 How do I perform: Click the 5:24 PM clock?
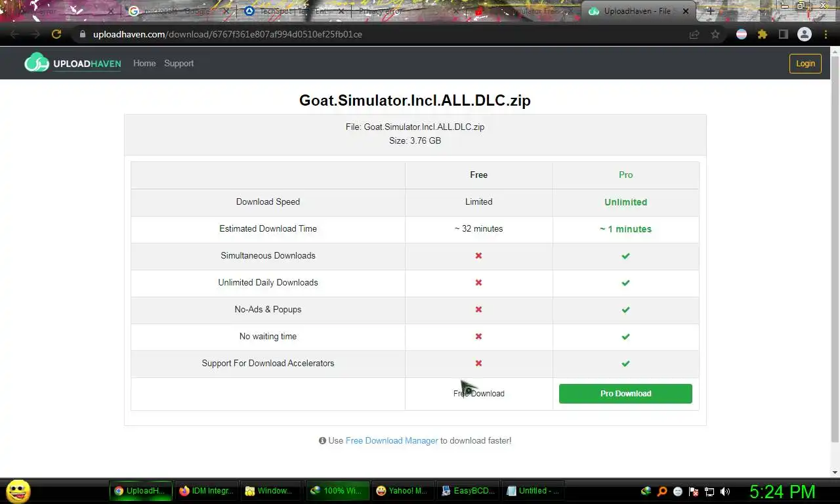point(782,491)
